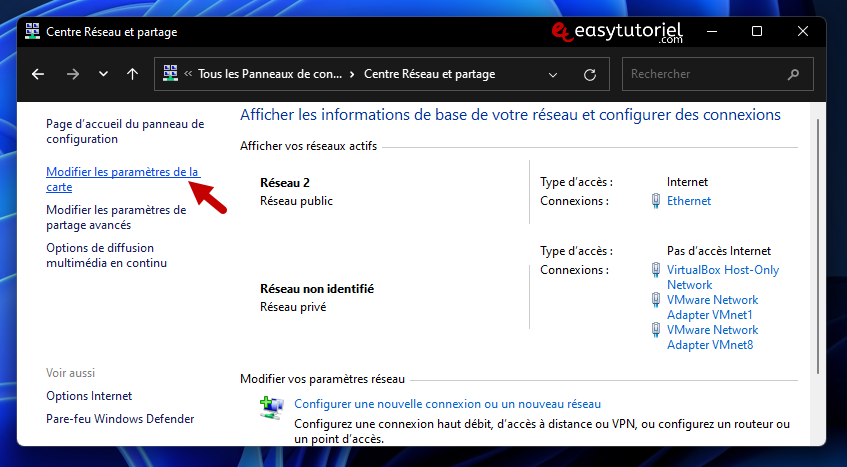847x467 pixels.
Task: Focus the Rechercher search field
Action: pyautogui.click(x=718, y=74)
